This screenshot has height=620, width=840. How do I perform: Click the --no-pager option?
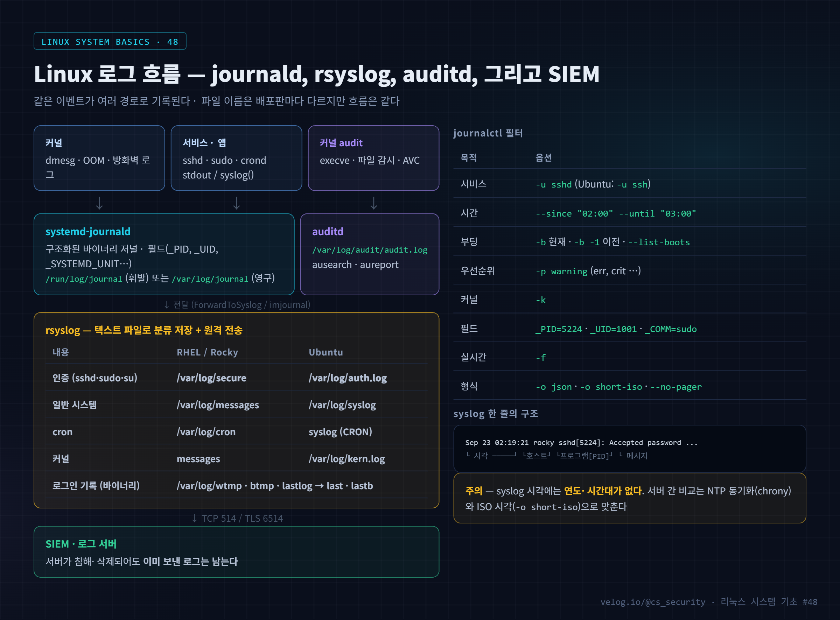click(676, 387)
